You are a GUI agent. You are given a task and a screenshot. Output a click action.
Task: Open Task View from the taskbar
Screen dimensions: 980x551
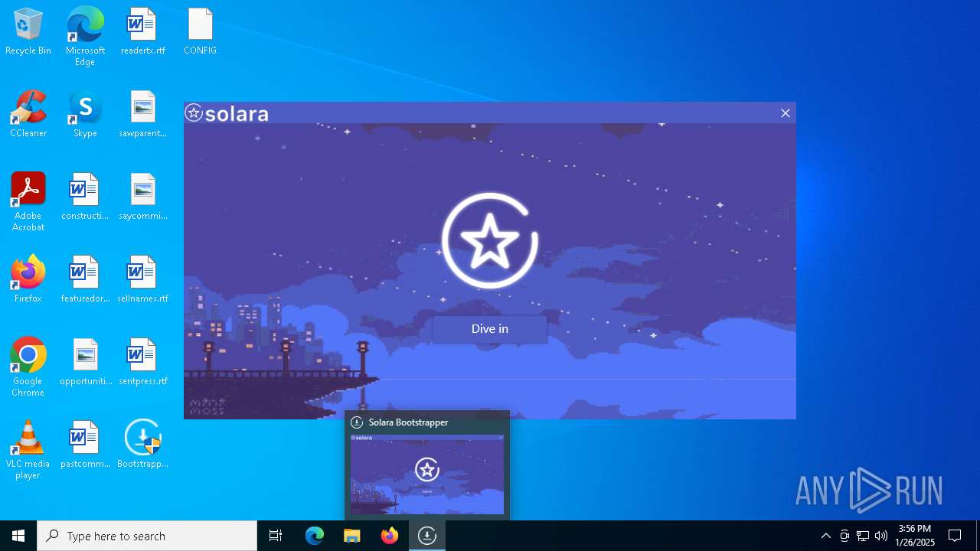[276, 536]
